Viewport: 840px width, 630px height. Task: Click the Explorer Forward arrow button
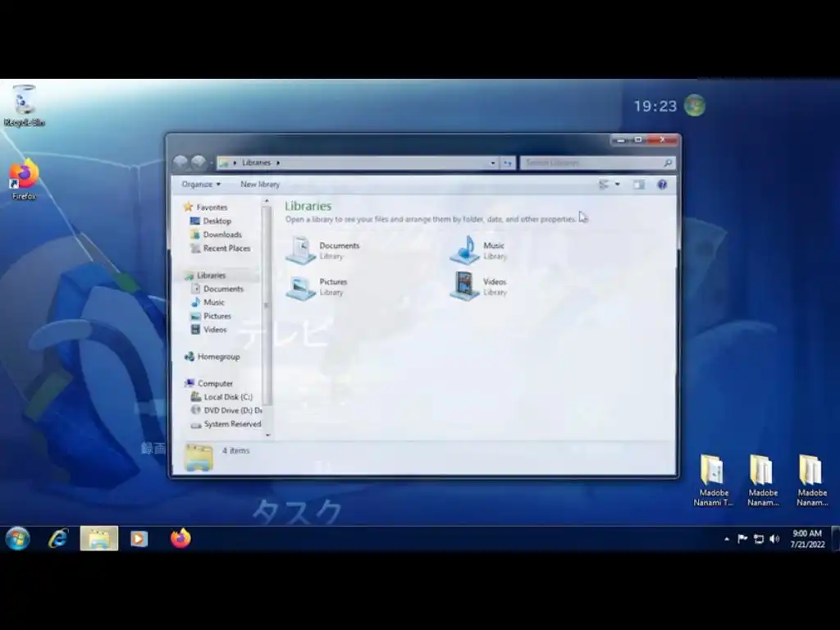(x=199, y=162)
